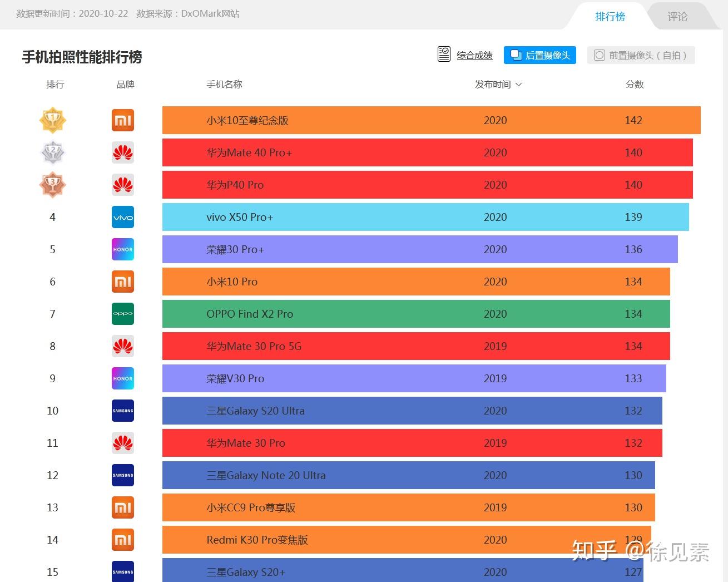Expand the 发布时间 sort dropdown arrow

click(519, 85)
